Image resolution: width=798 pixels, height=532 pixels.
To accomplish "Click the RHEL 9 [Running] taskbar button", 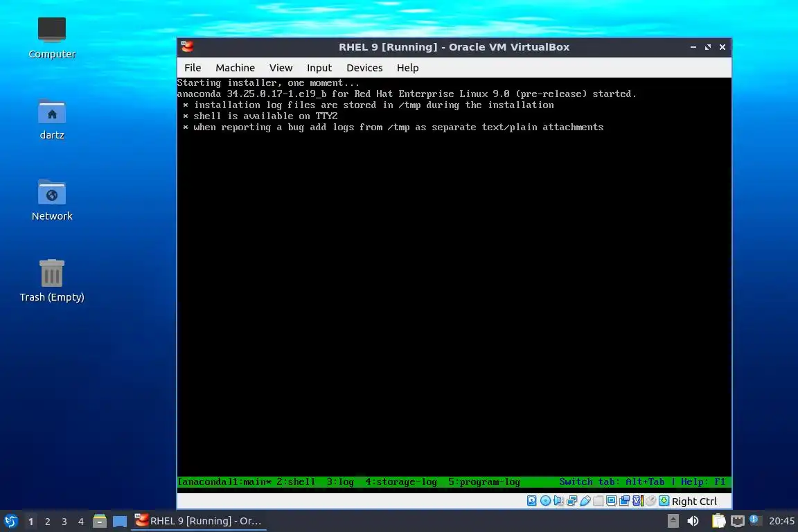I will tap(199, 521).
